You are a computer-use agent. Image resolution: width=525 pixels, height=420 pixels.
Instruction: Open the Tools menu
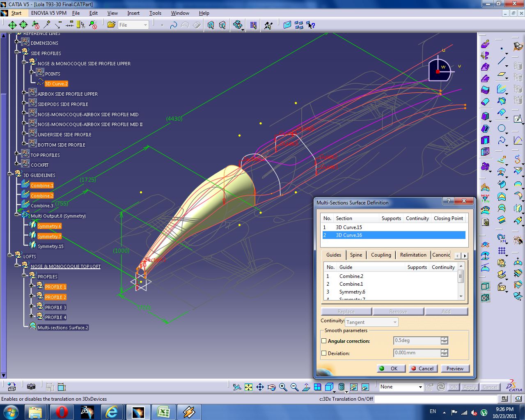click(155, 13)
